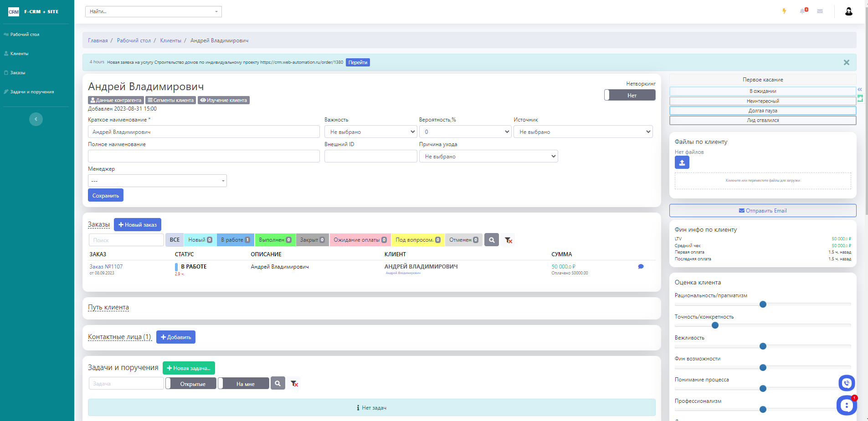Expand the Источник dropdown
The image size is (868, 421).
tap(583, 132)
